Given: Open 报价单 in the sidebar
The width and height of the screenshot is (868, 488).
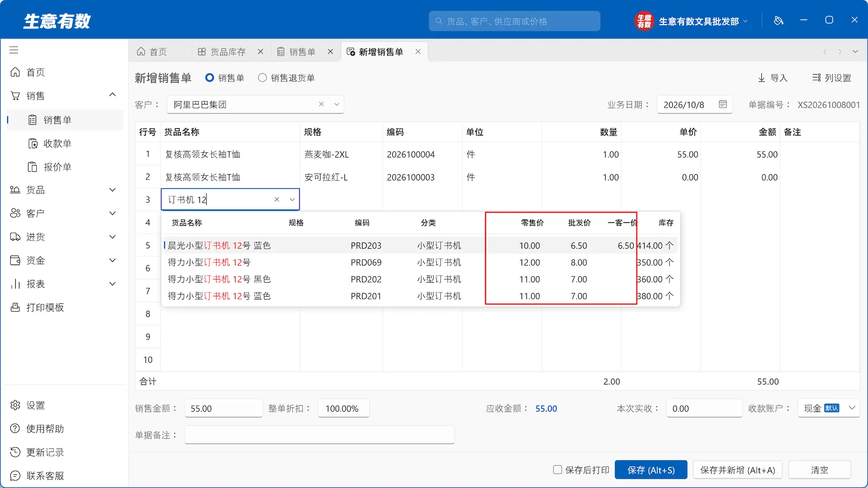Looking at the screenshot, I should 57,167.
